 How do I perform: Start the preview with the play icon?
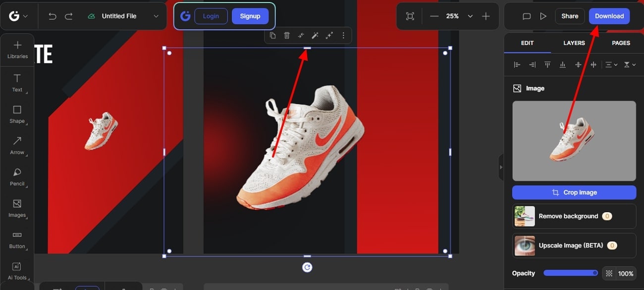[x=543, y=16]
